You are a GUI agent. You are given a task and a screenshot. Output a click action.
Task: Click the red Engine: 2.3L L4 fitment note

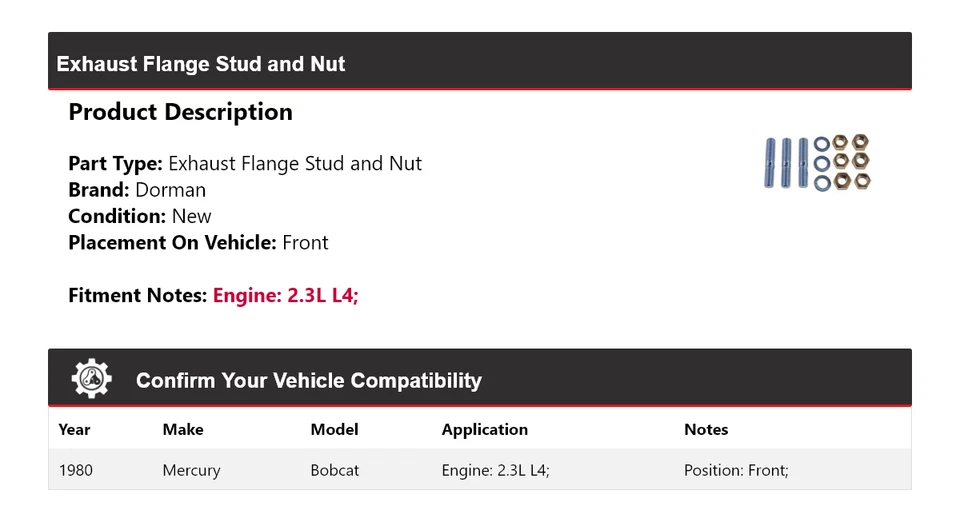(x=285, y=295)
